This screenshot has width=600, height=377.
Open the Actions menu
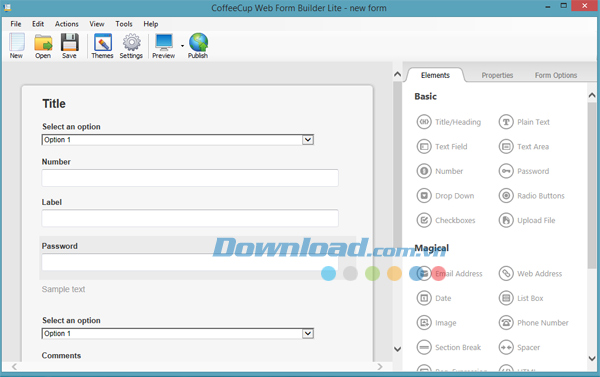(x=67, y=24)
